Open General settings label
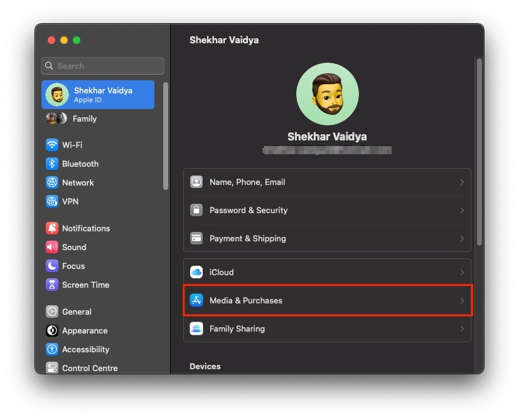Image resolution: width=519 pixels, height=420 pixels. pos(77,312)
